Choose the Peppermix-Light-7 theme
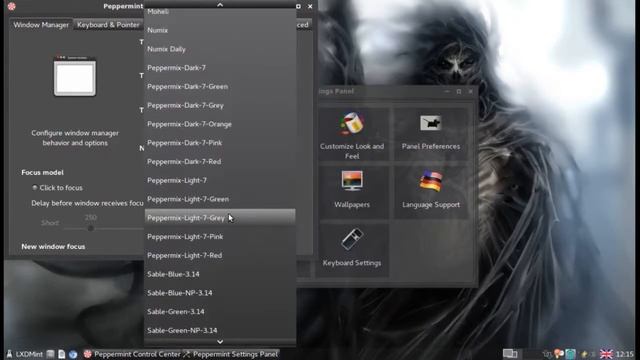640x360 pixels. (x=220, y=180)
